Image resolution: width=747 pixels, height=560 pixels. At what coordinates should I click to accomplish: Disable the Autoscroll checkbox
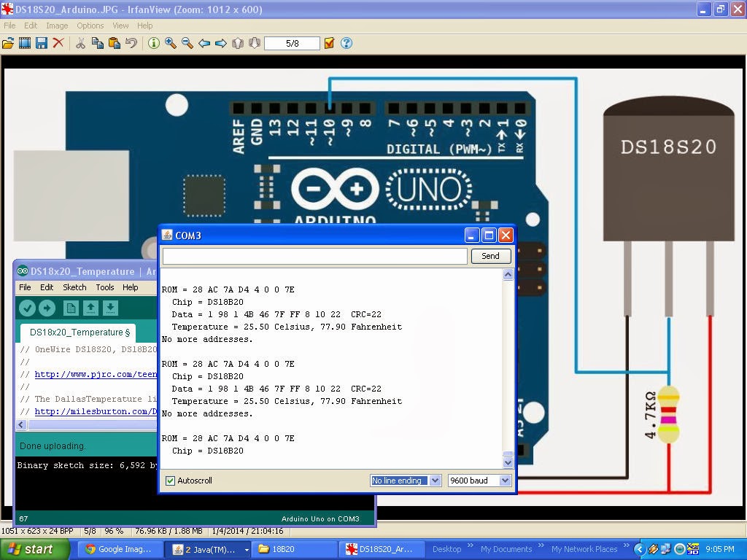[170, 480]
